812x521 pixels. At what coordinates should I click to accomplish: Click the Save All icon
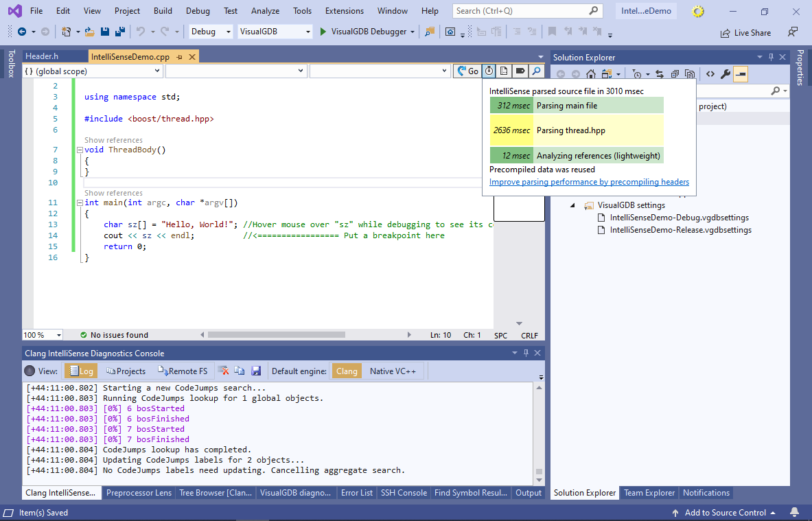(x=119, y=32)
